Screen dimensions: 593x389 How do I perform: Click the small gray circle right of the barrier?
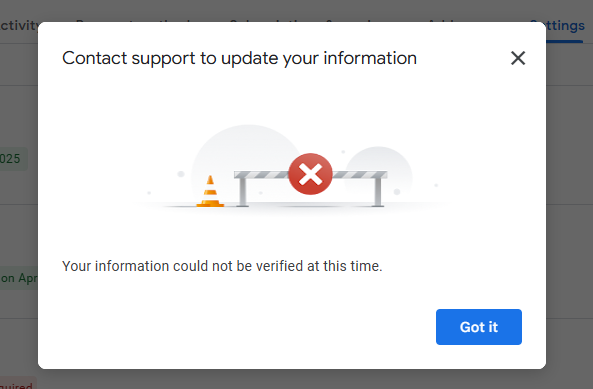378,161
